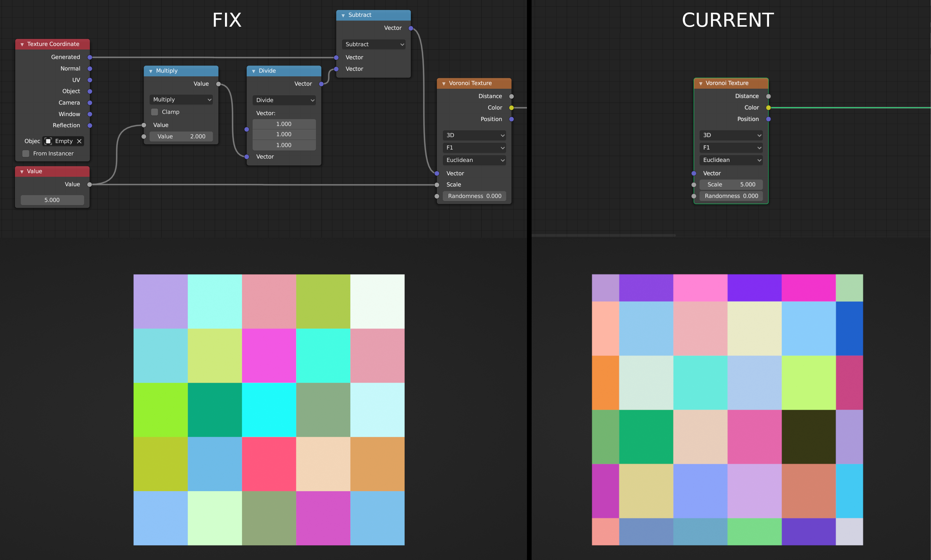Click the Empty object selector field
Screen dimensions: 931x560
coord(63,141)
